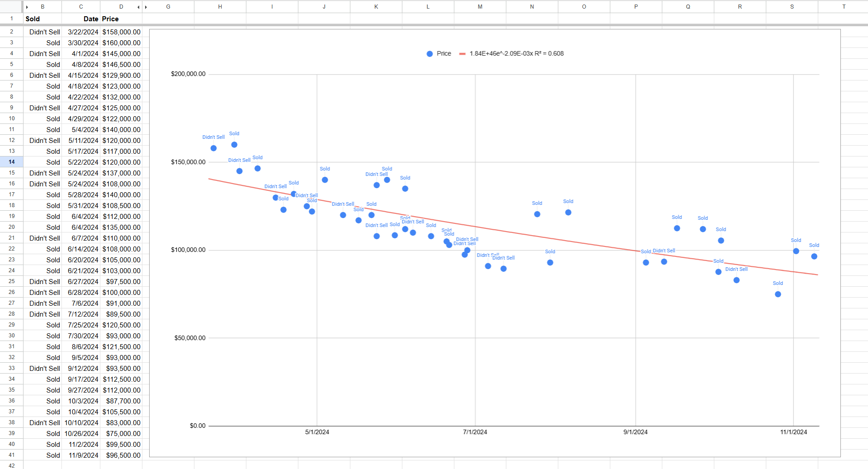Click unhide arrow on left edge of column G
This screenshot has height=469, width=868.
click(146, 7)
